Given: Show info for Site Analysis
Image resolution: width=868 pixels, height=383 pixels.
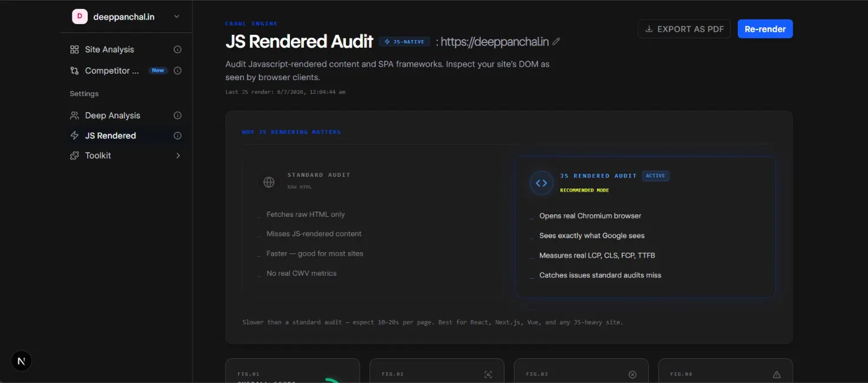Looking at the screenshot, I should [x=177, y=49].
